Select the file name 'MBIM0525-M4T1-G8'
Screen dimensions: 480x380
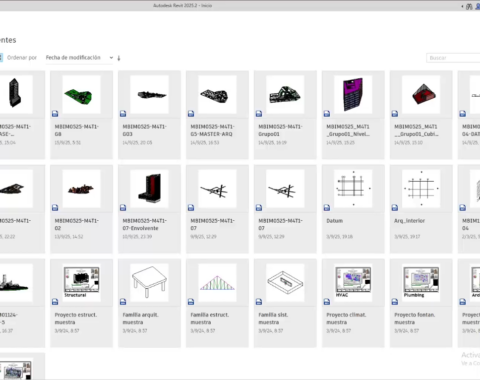pyautogui.click(x=77, y=130)
